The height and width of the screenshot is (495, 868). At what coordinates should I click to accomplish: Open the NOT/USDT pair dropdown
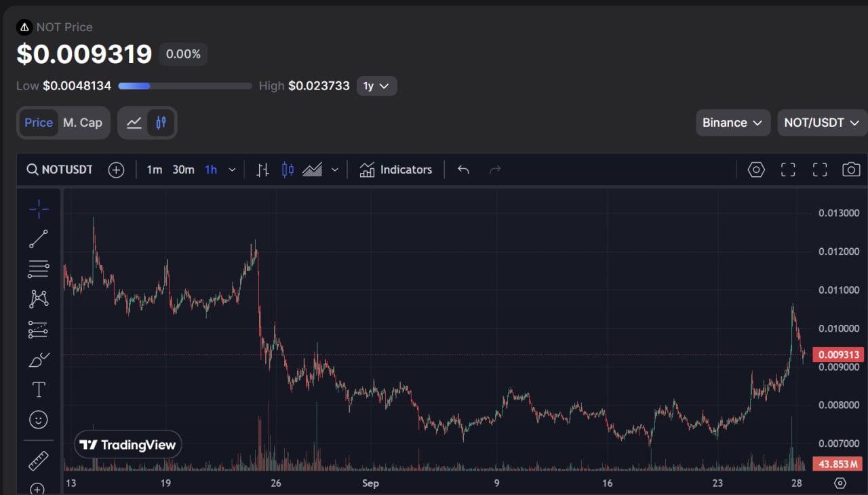[x=822, y=123]
